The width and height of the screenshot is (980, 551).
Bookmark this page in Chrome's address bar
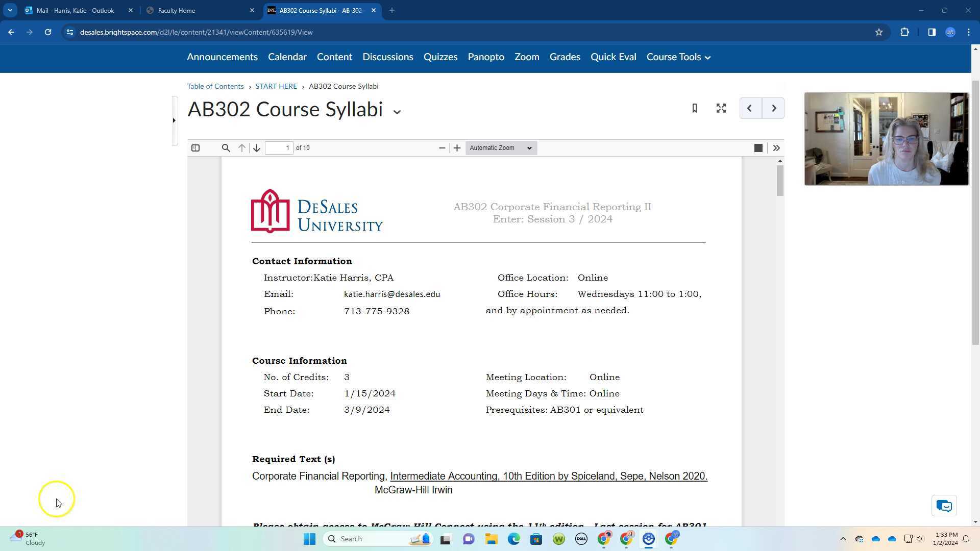878,32
